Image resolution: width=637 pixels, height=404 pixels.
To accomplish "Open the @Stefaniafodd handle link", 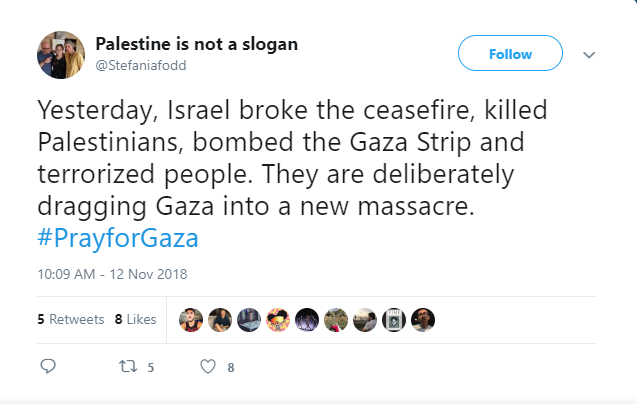I will pyautogui.click(x=141, y=65).
